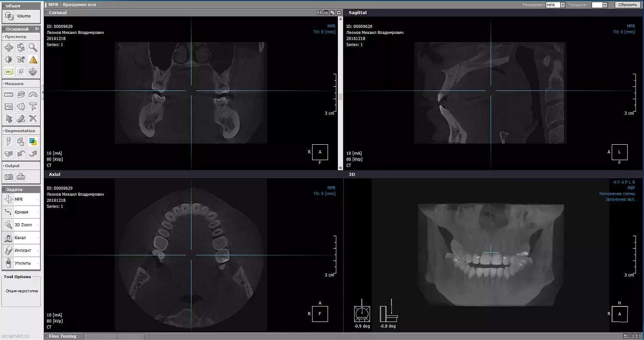This screenshot has width=644, height=340.
Task: Select the pan/move tool in the Просмотр panel
Action: [x=9, y=47]
